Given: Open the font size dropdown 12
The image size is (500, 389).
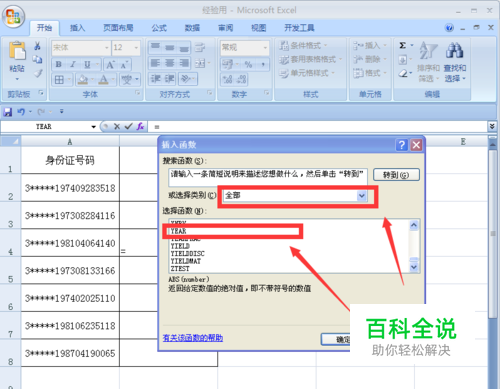Looking at the screenshot, I should pos(136,48).
